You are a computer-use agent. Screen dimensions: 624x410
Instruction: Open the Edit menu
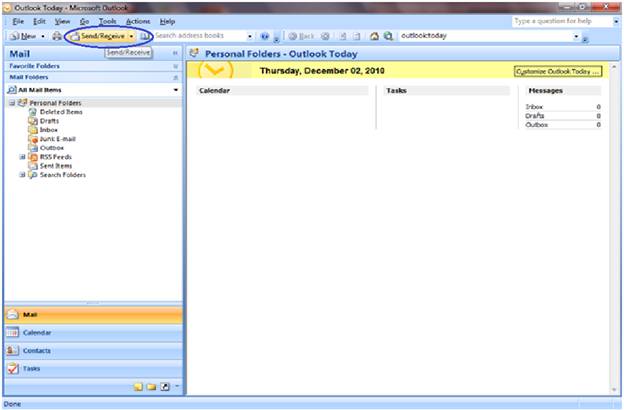click(x=39, y=21)
